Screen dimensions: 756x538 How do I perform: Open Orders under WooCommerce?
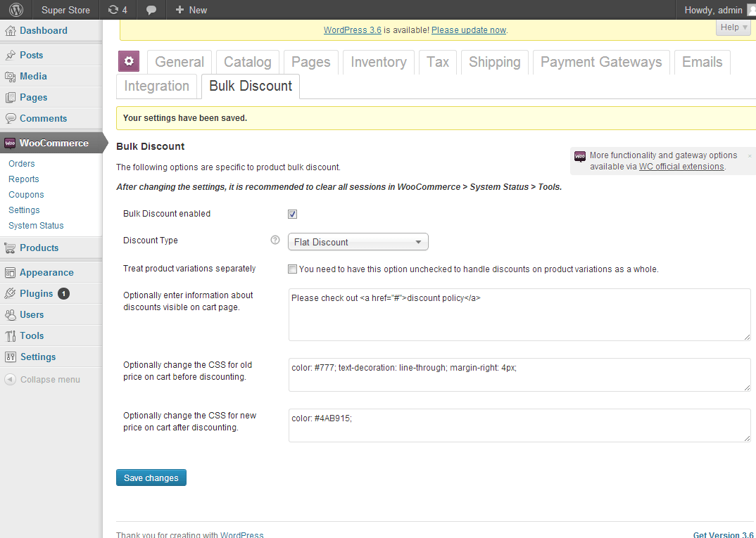click(22, 164)
